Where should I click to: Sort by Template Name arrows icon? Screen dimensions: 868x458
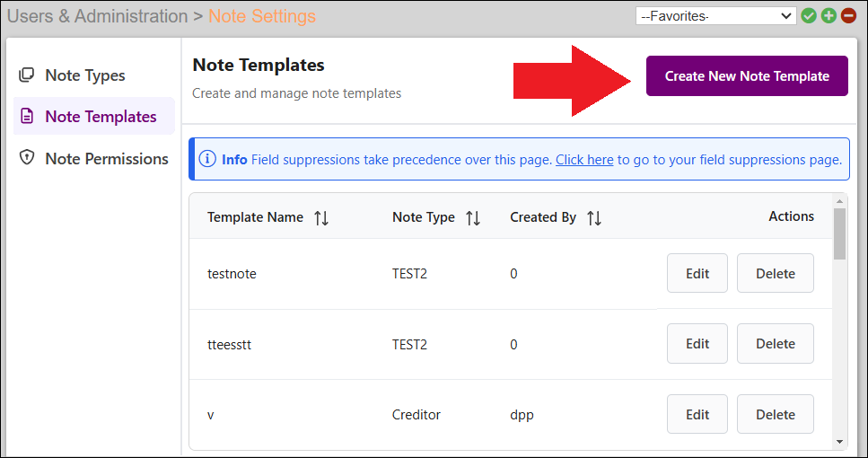321,217
